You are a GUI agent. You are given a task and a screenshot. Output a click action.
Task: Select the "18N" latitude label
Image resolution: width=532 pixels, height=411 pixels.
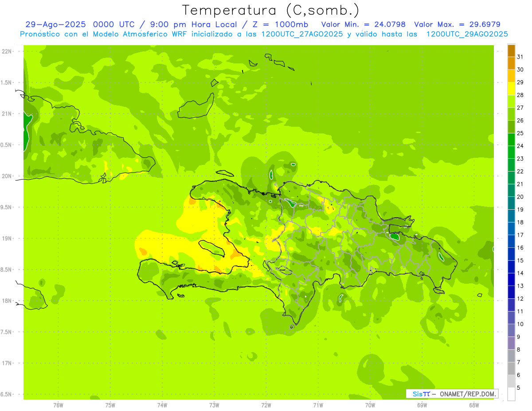tap(6, 301)
